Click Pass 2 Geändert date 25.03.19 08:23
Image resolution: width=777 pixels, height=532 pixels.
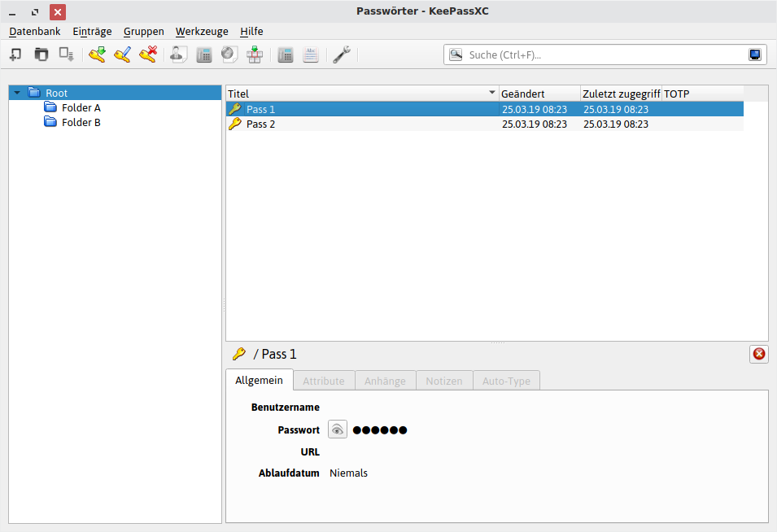pyautogui.click(x=535, y=124)
